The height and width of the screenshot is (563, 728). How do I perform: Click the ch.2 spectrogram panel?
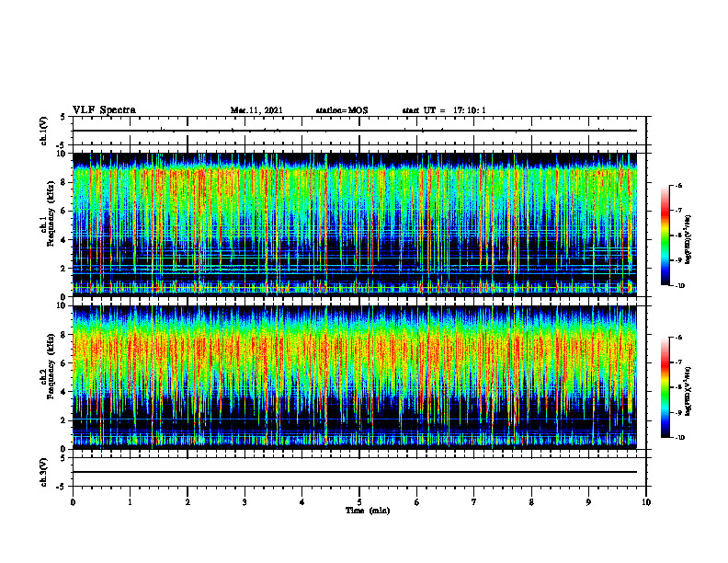355,377
